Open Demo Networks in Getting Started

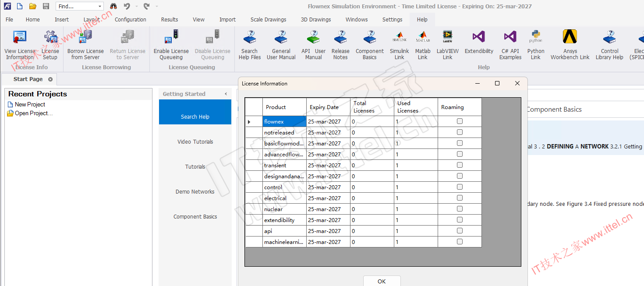tap(195, 191)
